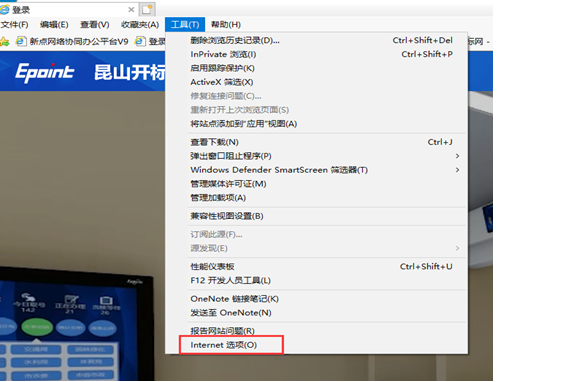Image resolution: width=576 pixels, height=382 pixels.
Task: Expand the 弹出窗口阻止程序(P) submenu arrow
Action: point(457,156)
